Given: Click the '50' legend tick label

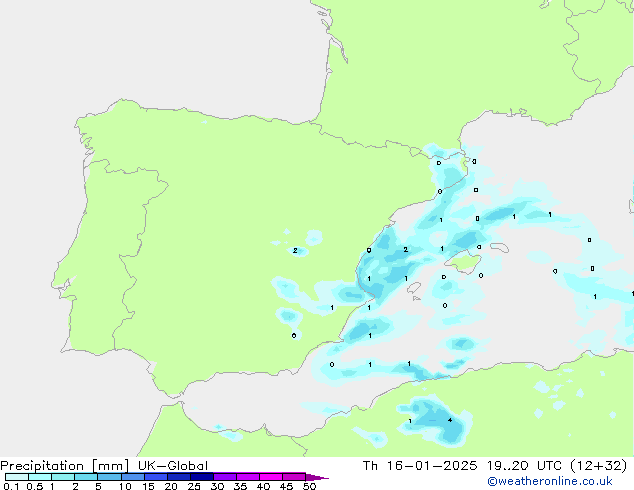Looking at the screenshot, I should (x=309, y=486).
